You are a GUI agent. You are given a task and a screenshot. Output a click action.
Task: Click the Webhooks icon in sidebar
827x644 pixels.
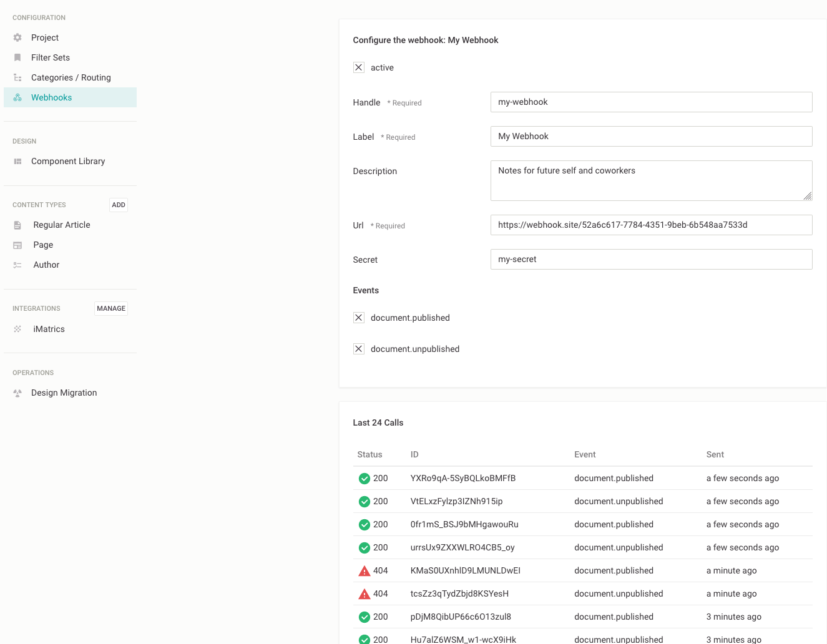point(17,97)
